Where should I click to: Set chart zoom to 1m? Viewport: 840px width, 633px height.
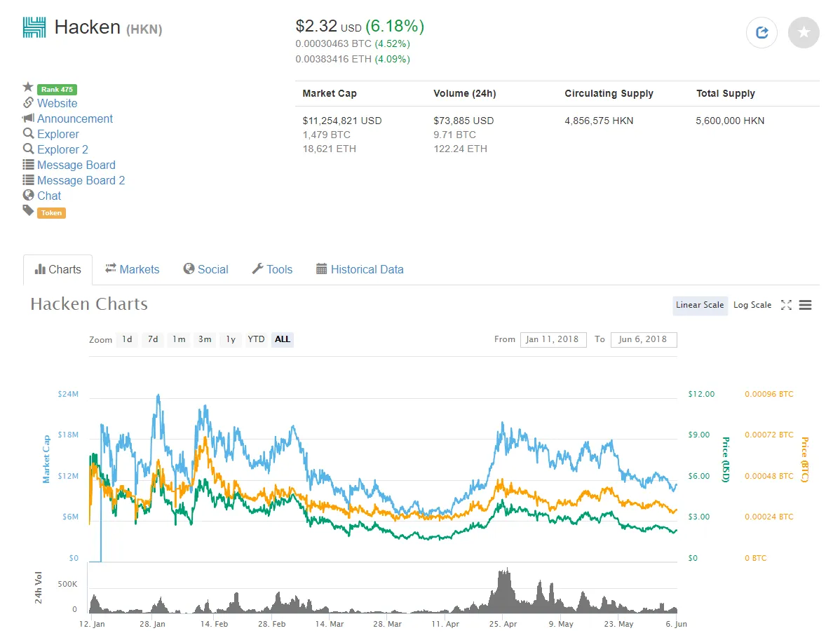coord(179,339)
